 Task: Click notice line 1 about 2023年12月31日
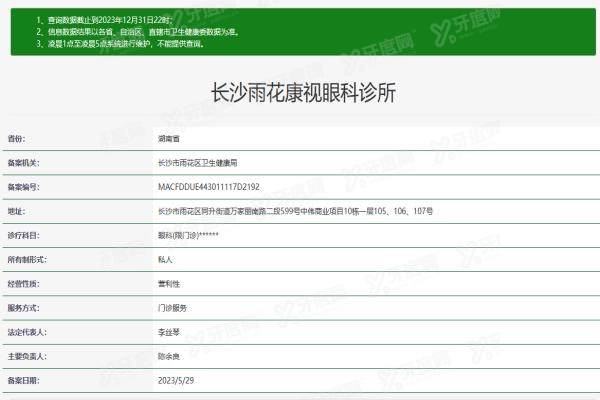[x=104, y=20]
